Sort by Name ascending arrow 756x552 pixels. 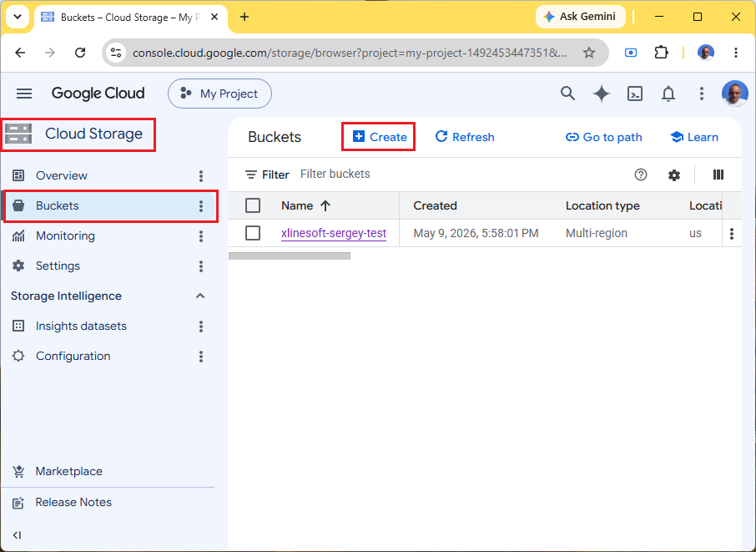(325, 206)
